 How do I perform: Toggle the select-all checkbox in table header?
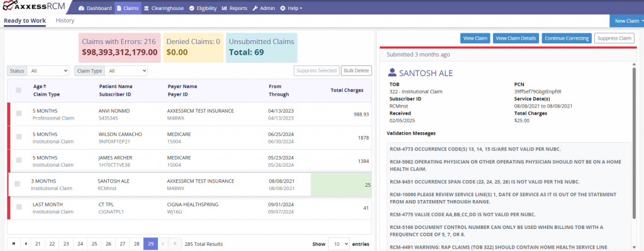(x=18, y=91)
